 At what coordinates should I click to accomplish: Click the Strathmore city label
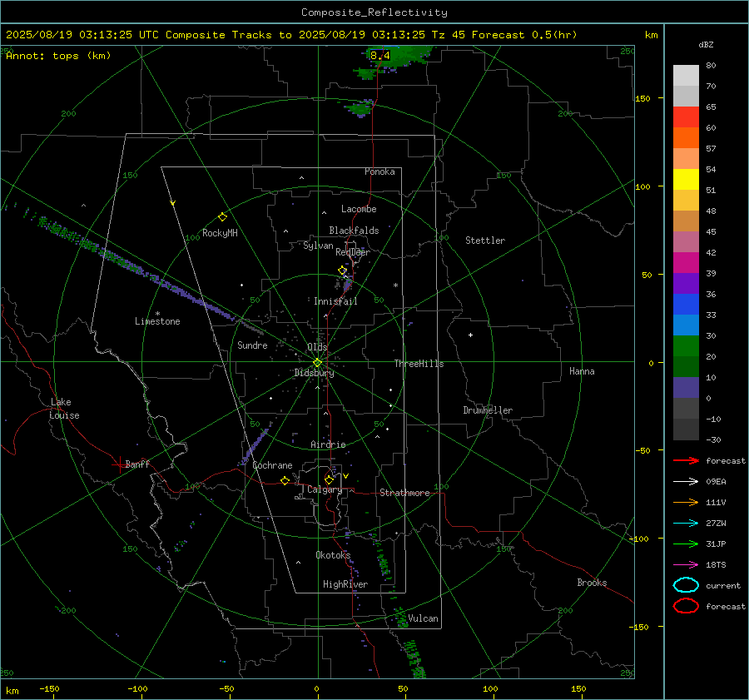tap(404, 493)
